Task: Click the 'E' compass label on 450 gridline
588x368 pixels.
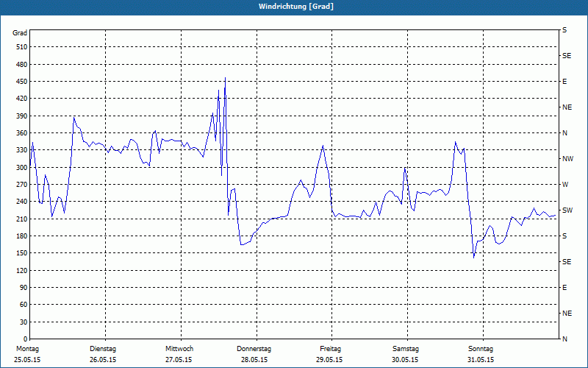Action: click(x=564, y=82)
